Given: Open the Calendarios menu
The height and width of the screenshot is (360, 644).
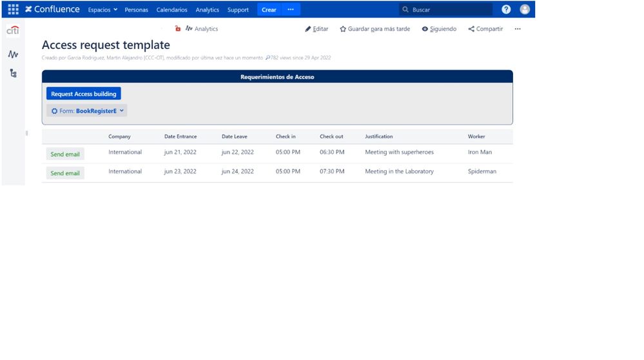Looking at the screenshot, I should click(x=171, y=10).
